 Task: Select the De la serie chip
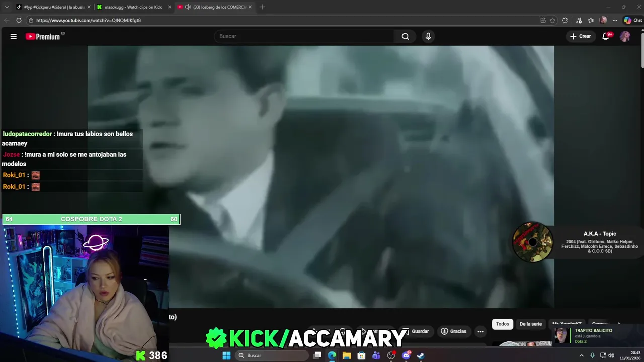(x=530, y=324)
